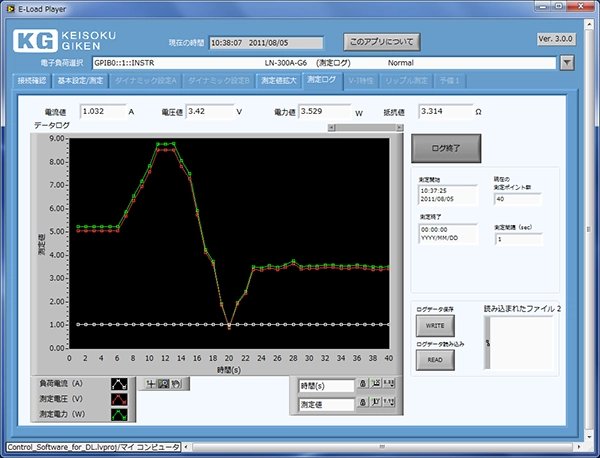
Task: Click the time axis one-time autoscale button
Action: 376,385
